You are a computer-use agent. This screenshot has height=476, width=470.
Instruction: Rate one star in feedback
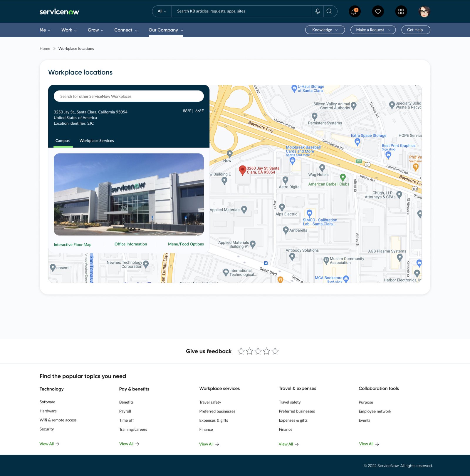click(241, 351)
